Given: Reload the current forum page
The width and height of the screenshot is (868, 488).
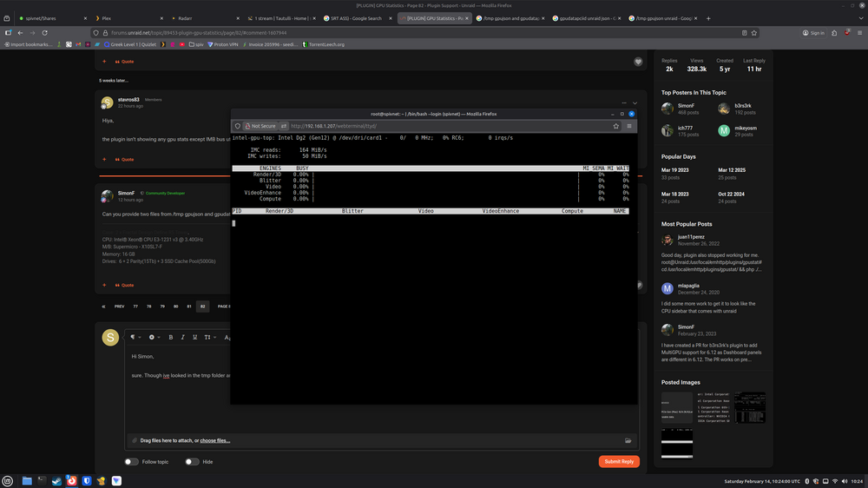Looking at the screenshot, I should pyautogui.click(x=45, y=33).
